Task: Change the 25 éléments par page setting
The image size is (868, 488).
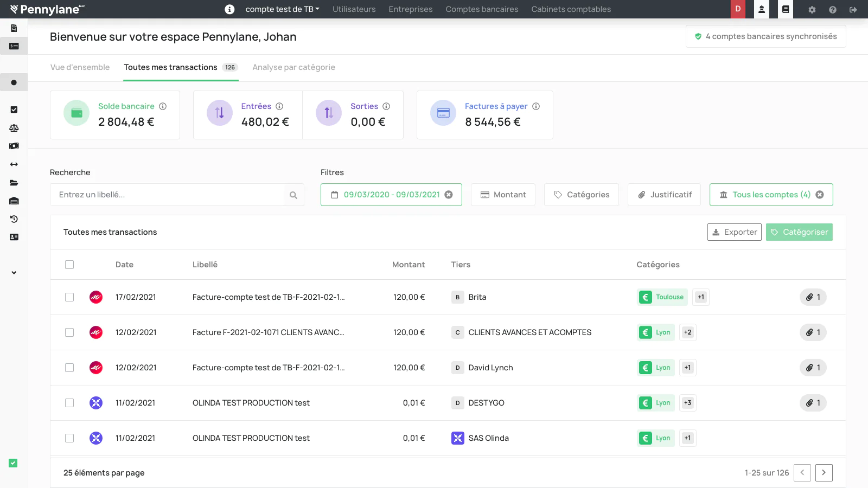Action: click(104, 473)
